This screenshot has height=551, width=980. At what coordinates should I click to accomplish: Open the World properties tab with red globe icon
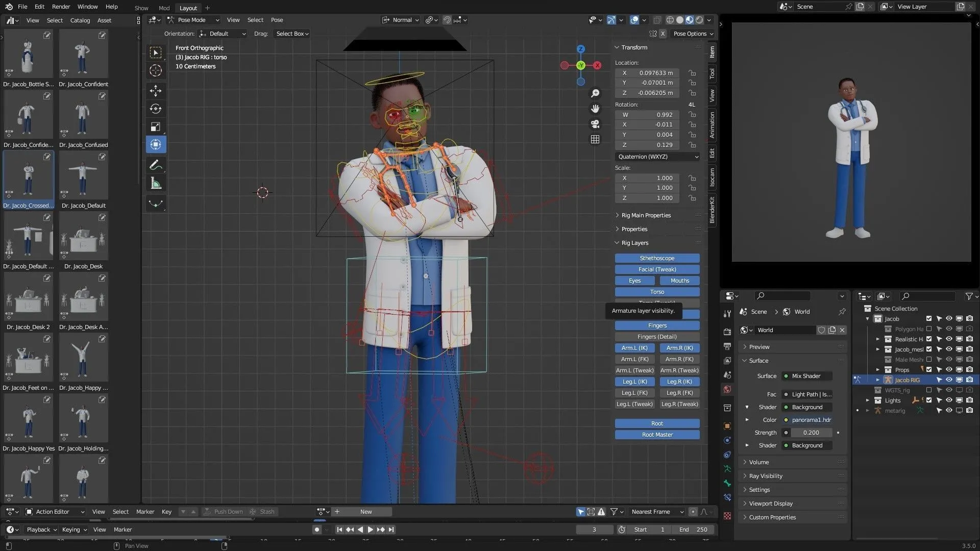727,389
